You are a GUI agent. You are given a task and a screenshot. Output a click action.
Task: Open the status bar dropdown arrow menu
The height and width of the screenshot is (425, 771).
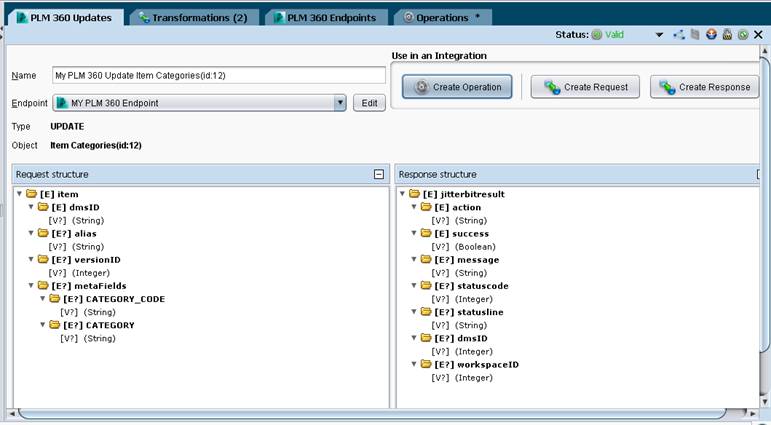[x=659, y=35]
